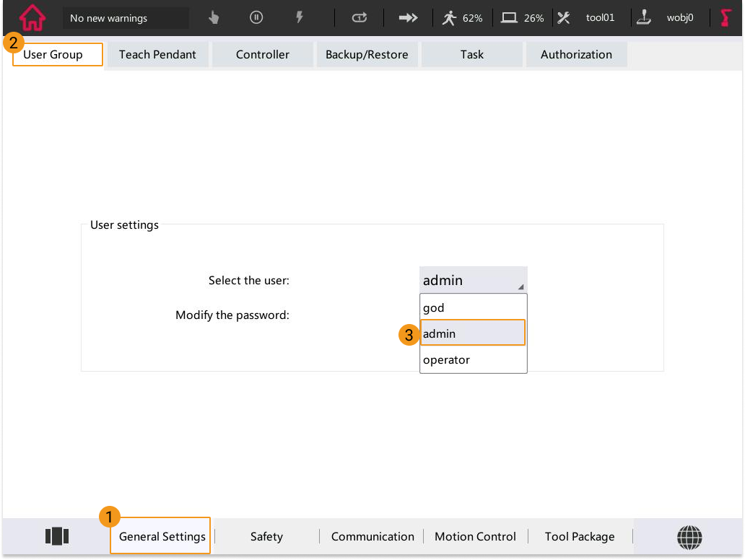The height and width of the screenshot is (560, 745).
Task: Click the red home icon
Action: [32, 18]
